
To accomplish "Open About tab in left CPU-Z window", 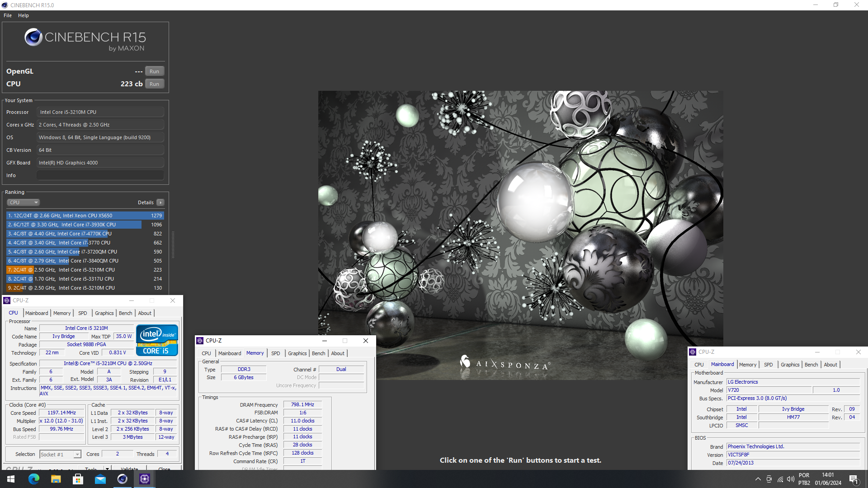I will tap(145, 313).
